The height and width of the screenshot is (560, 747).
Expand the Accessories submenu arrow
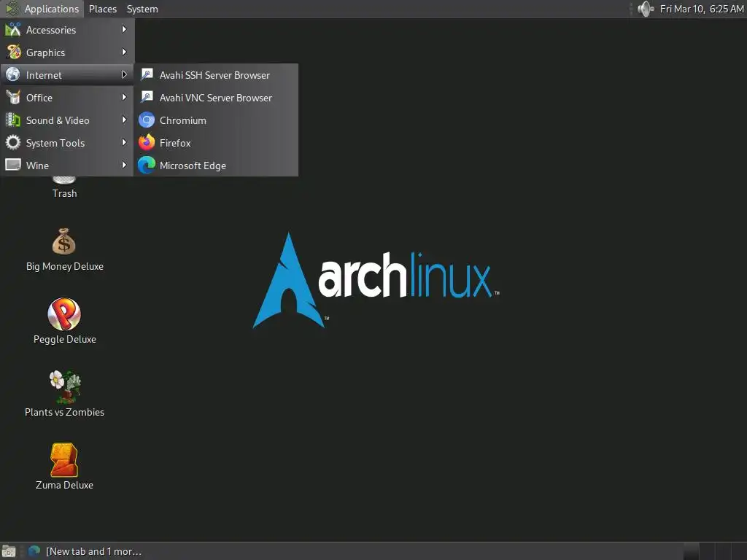tap(124, 29)
